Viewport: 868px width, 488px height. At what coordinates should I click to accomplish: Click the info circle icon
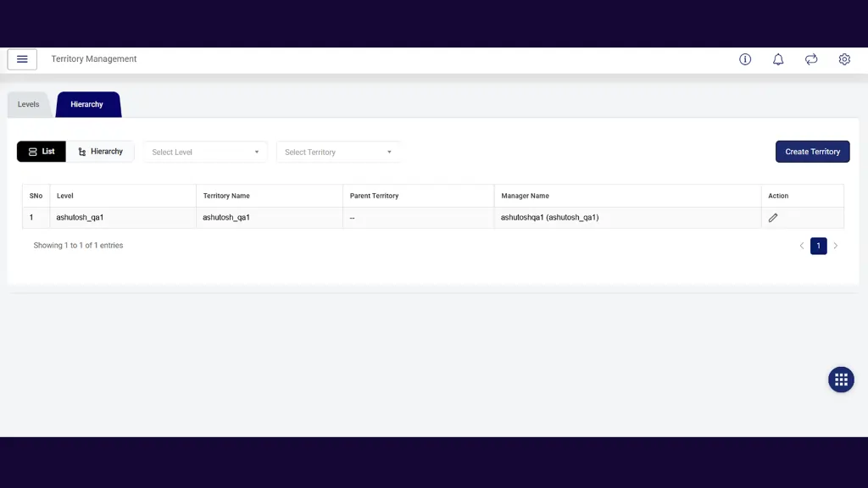click(x=745, y=59)
